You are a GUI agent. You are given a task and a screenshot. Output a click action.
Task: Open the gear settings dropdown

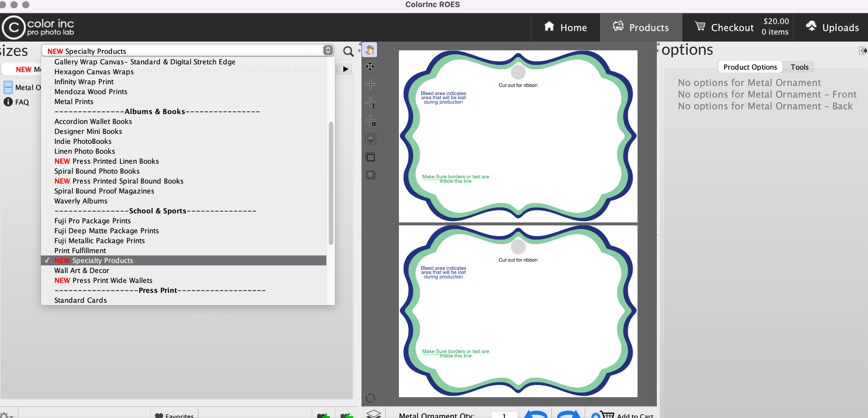(6, 415)
